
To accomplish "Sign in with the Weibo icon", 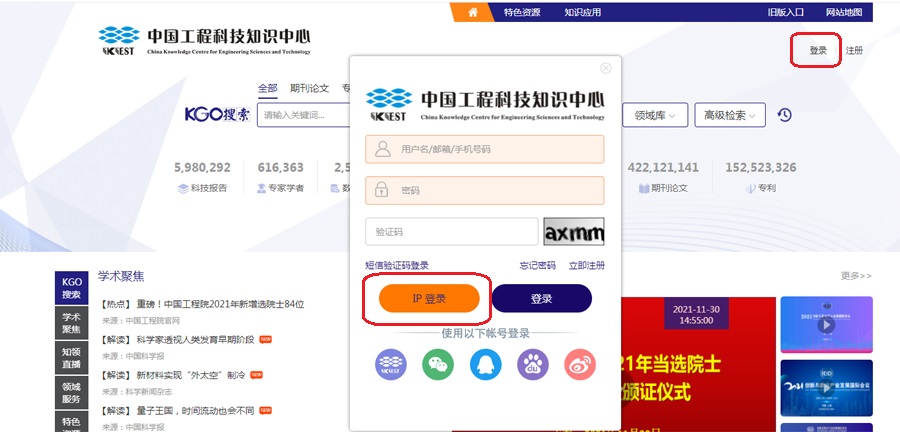I will click(x=580, y=364).
